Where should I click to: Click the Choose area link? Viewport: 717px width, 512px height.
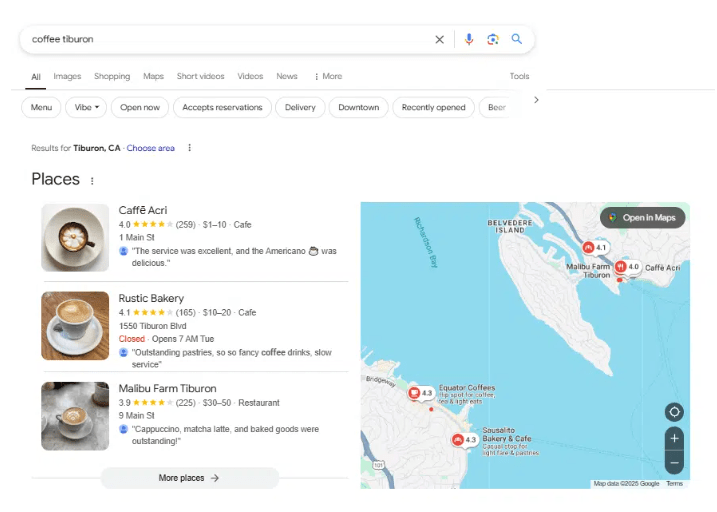coord(150,148)
